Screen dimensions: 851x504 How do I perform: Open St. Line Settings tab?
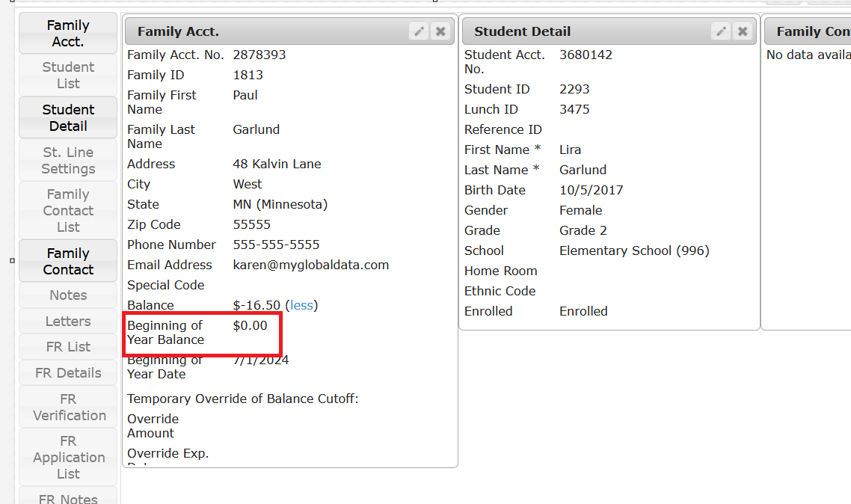point(68,161)
